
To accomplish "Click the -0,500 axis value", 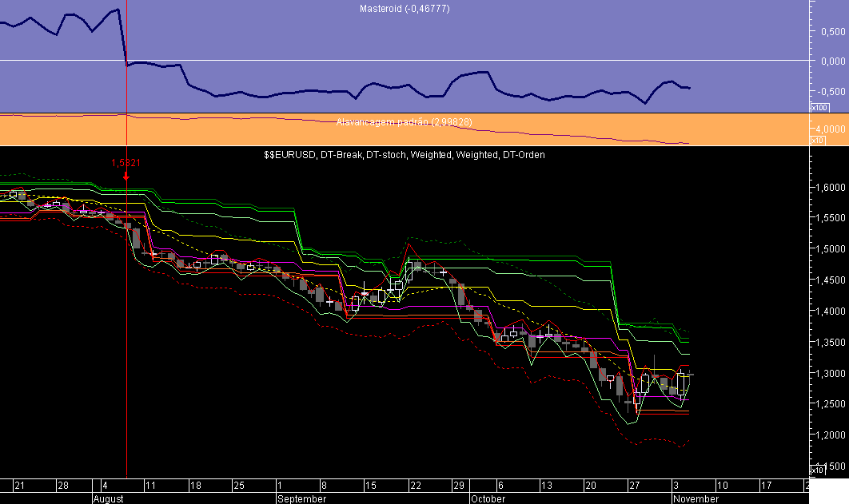I will click(x=831, y=91).
